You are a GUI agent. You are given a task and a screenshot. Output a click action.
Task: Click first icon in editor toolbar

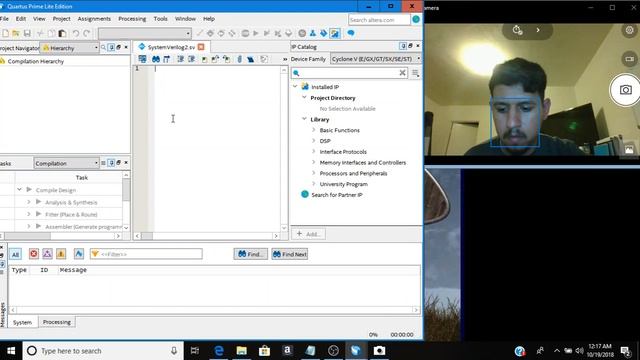click(x=142, y=59)
